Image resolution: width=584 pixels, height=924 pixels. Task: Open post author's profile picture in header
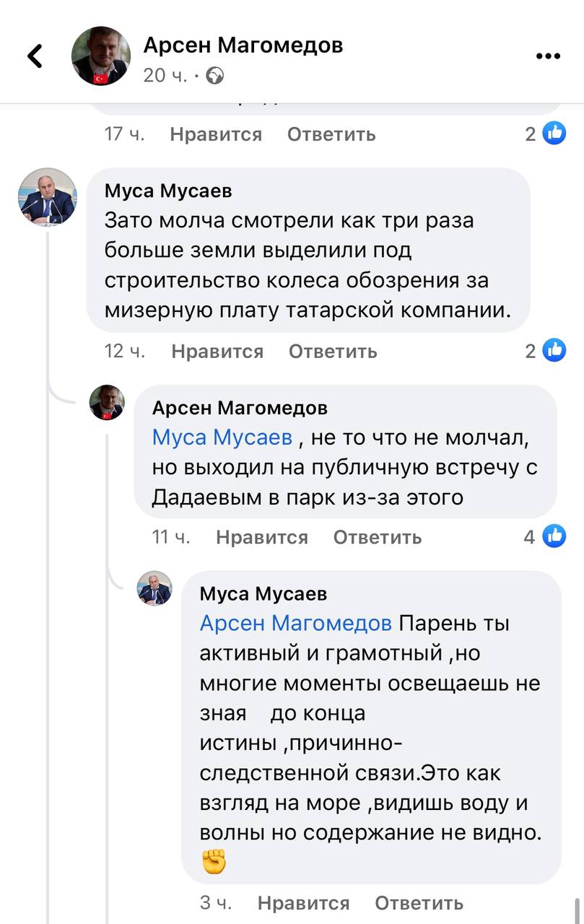coord(100,56)
